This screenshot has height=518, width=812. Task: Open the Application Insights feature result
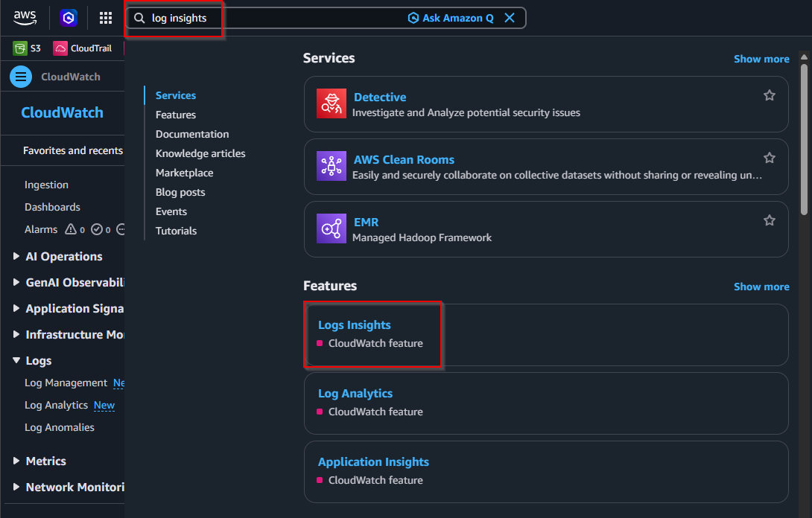tap(373, 461)
